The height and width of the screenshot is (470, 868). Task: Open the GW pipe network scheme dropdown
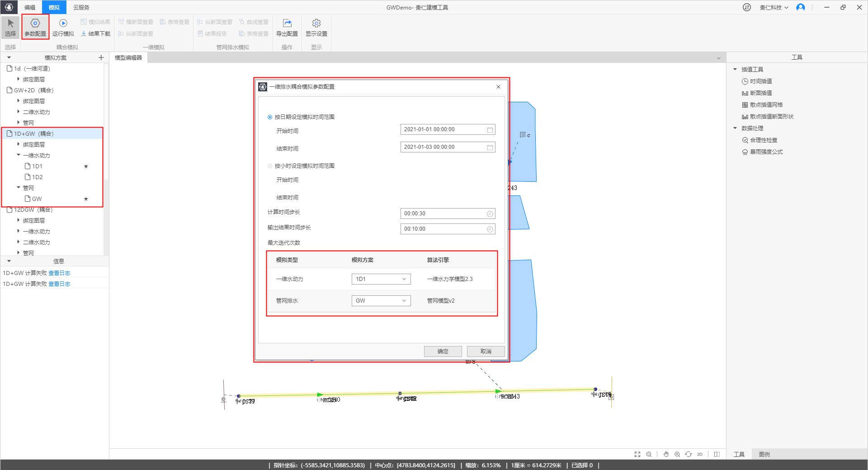(381, 301)
